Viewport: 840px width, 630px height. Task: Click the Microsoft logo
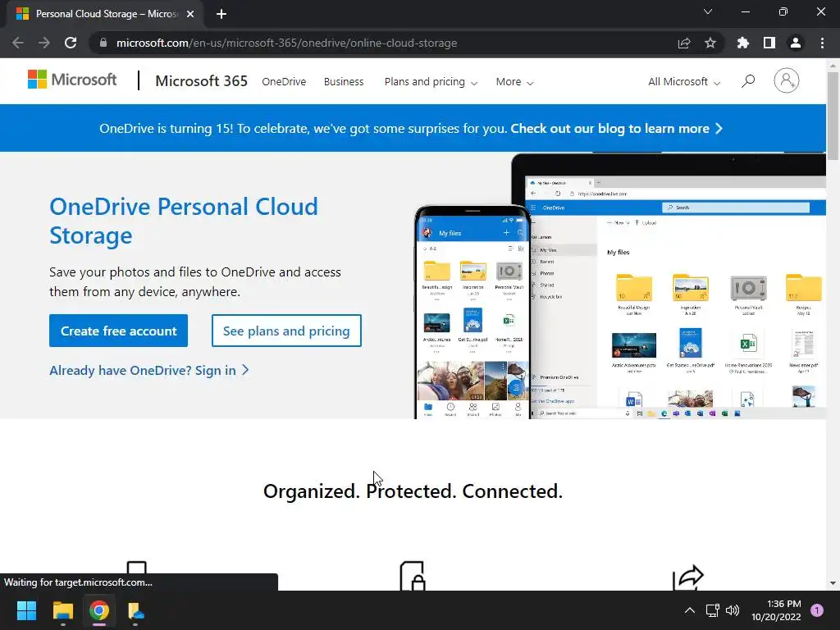(x=72, y=80)
